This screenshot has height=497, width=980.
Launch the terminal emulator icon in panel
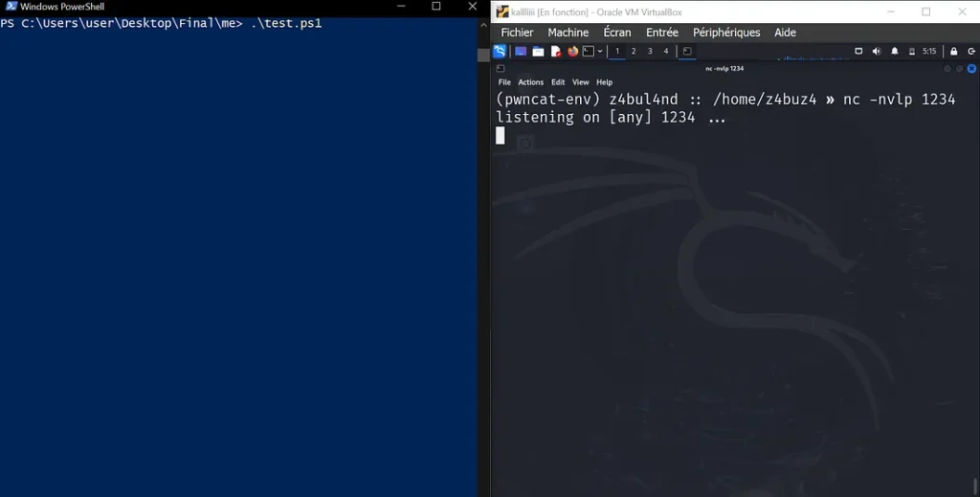click(588, 52)
